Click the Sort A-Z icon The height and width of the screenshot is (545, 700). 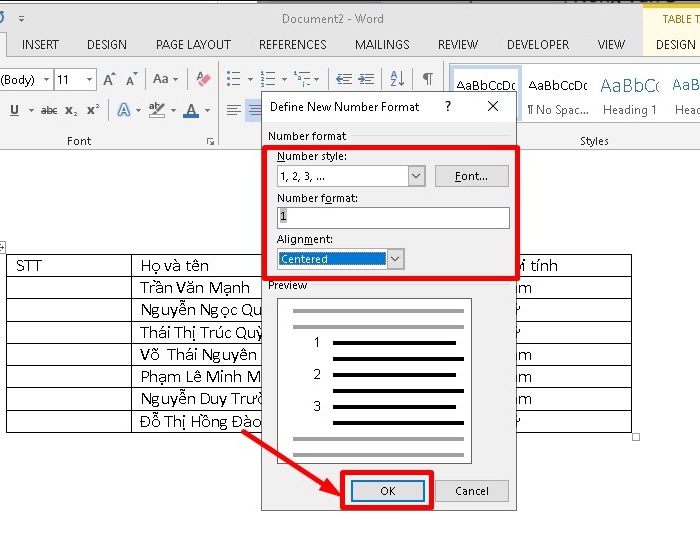(x=397, y=79)
